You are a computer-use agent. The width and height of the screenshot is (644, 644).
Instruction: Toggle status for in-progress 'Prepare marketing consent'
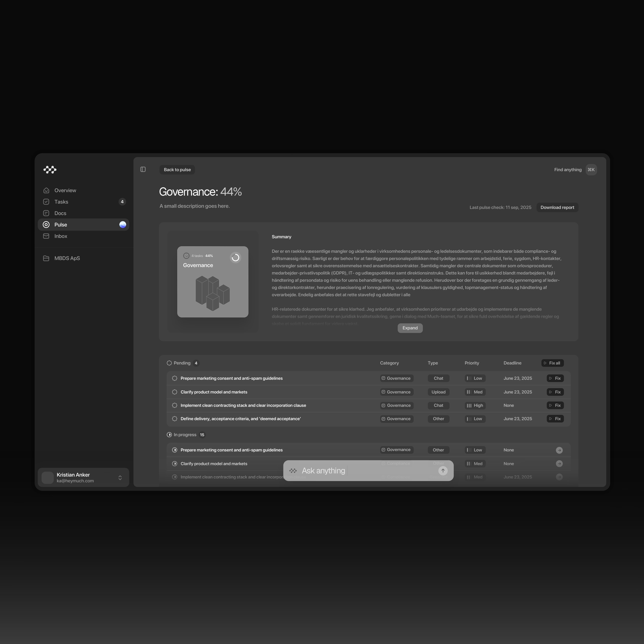(175, 450)
